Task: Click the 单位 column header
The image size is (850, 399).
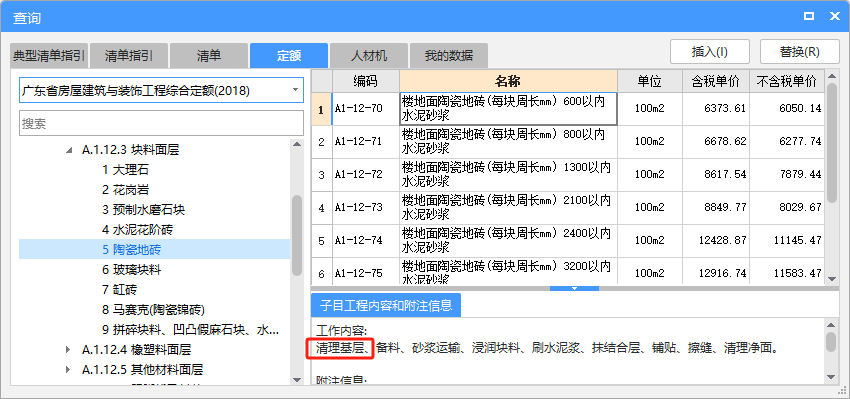Action: click(x=649, y=81)
